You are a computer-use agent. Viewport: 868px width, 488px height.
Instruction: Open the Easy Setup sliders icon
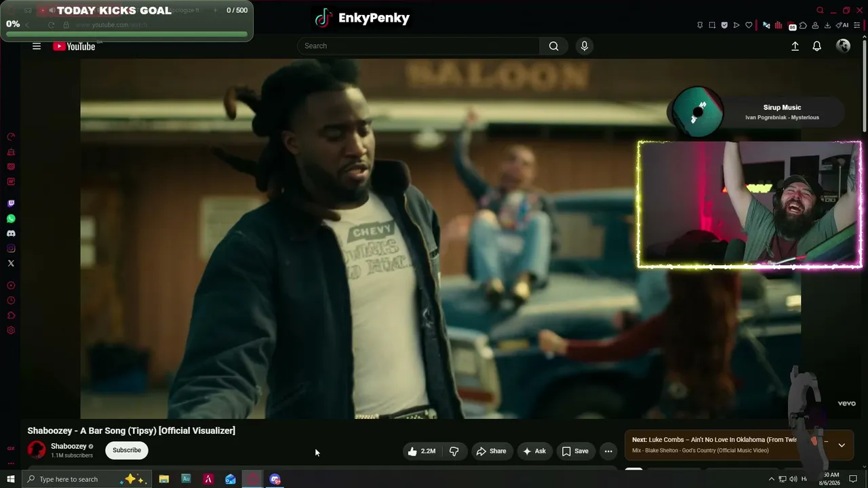point(857,25)
